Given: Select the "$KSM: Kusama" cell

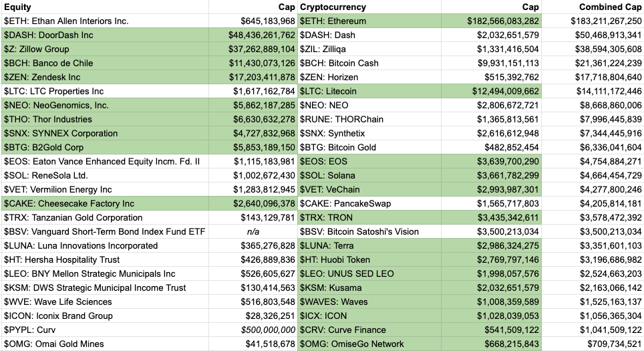Looking at the screenshot, I should click(x=369, y=287).
